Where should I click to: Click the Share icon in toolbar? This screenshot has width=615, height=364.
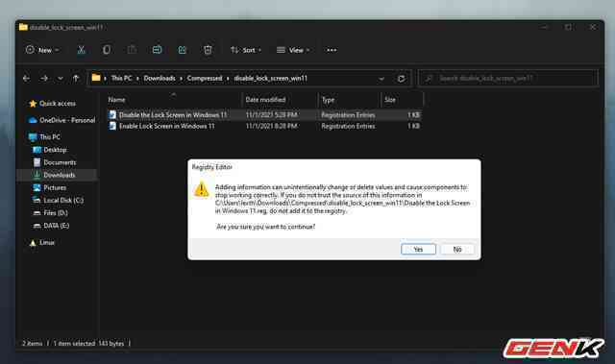pyautogui.click(x=183, y=50)
